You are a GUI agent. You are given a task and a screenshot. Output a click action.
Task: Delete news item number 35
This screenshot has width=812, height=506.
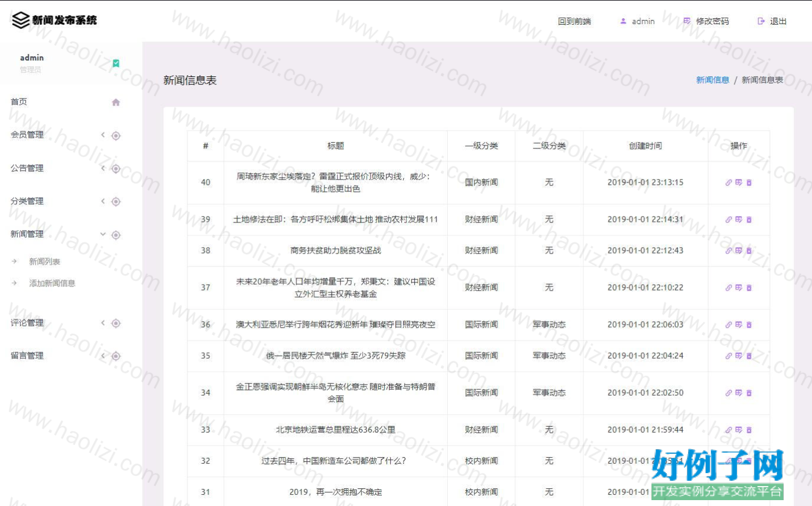[x=749, y=356]
